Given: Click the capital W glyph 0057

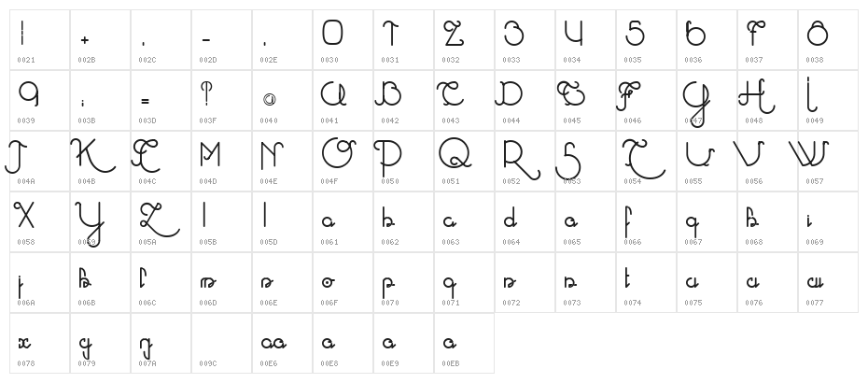Looking at the screenshot, I should tap(828, 162).
